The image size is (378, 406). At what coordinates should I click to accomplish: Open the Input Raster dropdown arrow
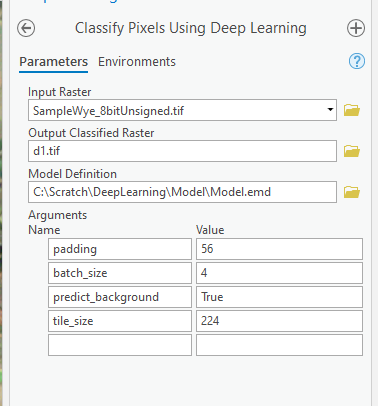(x=330, y=110)
